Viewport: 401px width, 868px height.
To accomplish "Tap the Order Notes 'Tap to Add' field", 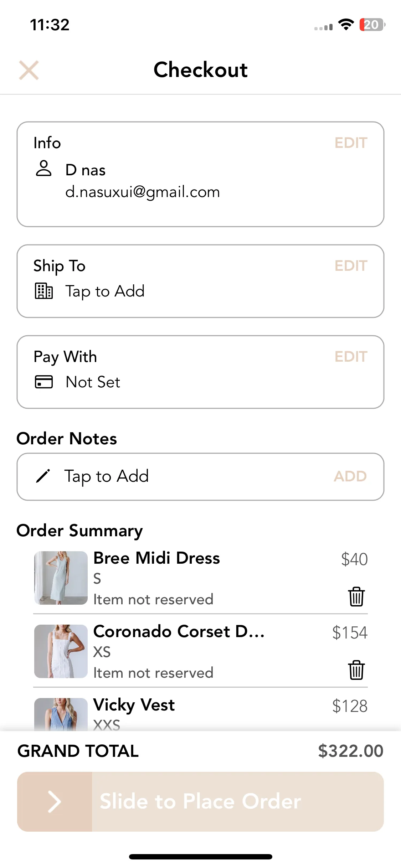I will [x=200, y=477].
